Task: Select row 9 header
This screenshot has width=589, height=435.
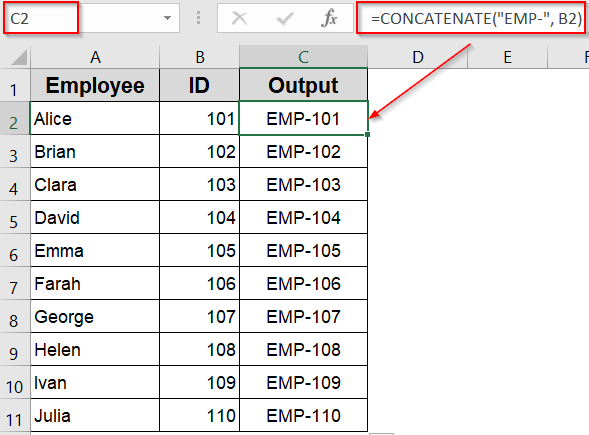Action: coord(15,350)
